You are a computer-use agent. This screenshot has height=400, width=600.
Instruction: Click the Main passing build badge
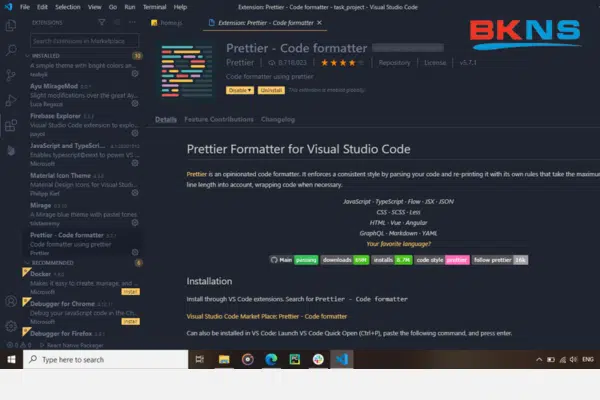[x=294, y=260]
